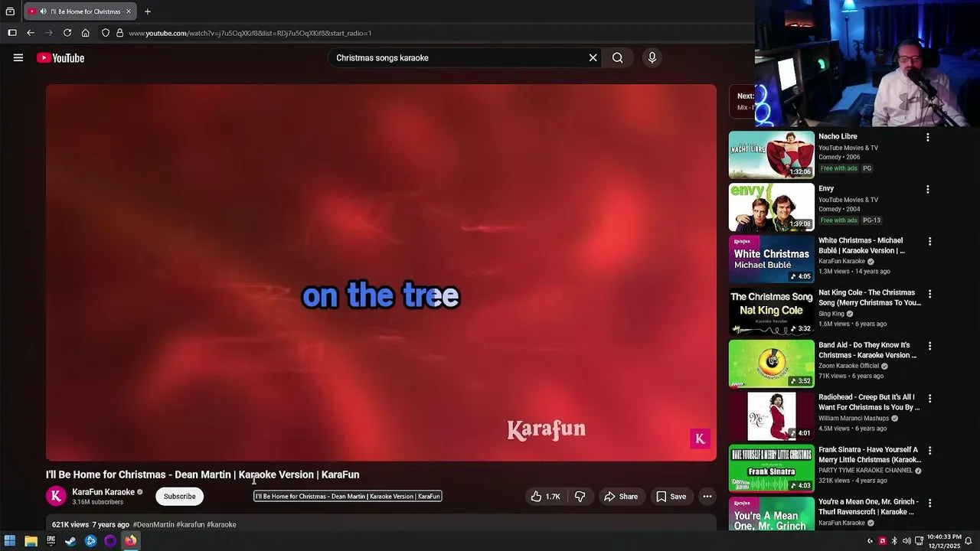Screen dimensions: 980x551
Task: Click the KaraFun K watermark in video
Action: 700,439
